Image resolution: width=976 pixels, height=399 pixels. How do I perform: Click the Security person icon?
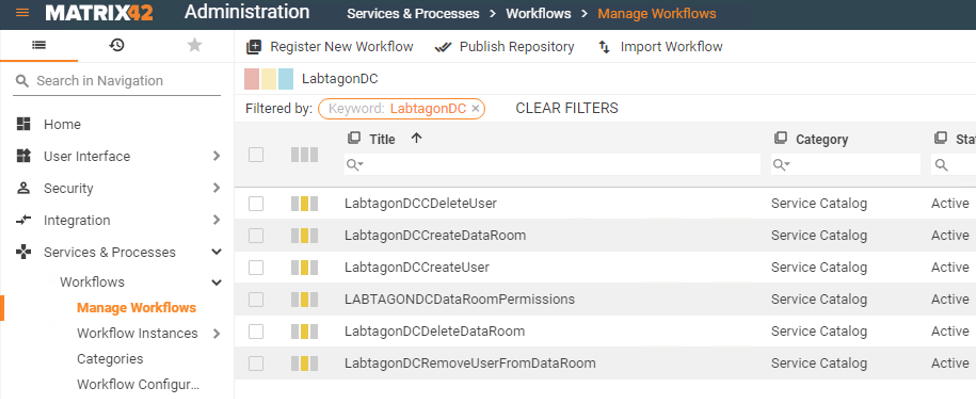(x=24, y=188)
